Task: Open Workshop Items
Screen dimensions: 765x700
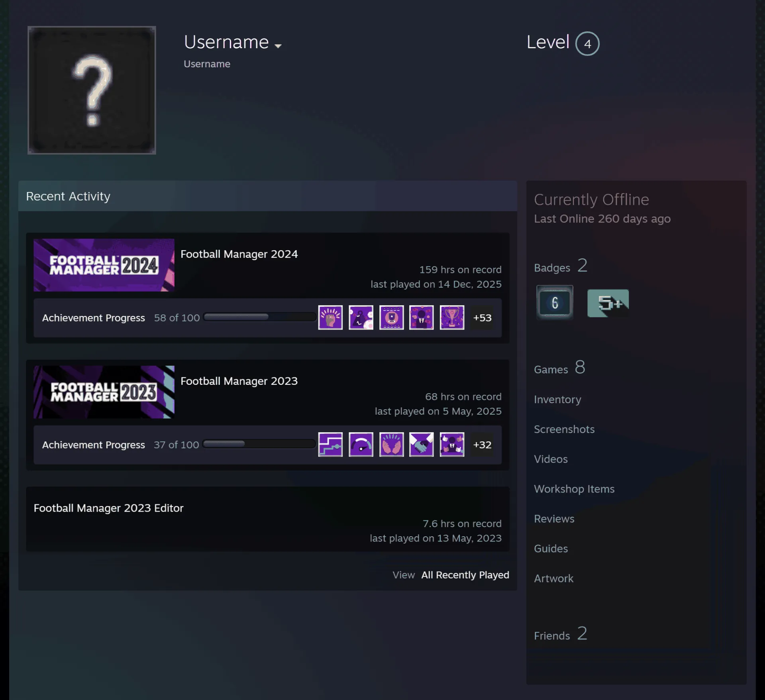Action: (x=574, y=489)
